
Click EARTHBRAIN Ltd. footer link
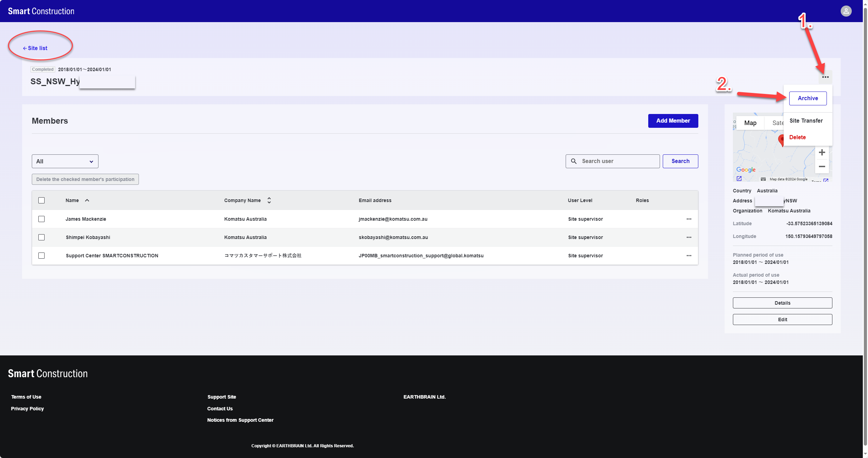(425, 397)
